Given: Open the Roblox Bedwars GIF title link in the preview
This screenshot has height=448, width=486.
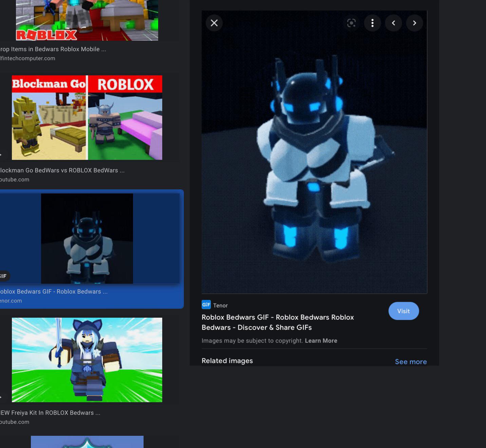Looking at the screenshot, I should pyautogui.click(x=278, y=322).
